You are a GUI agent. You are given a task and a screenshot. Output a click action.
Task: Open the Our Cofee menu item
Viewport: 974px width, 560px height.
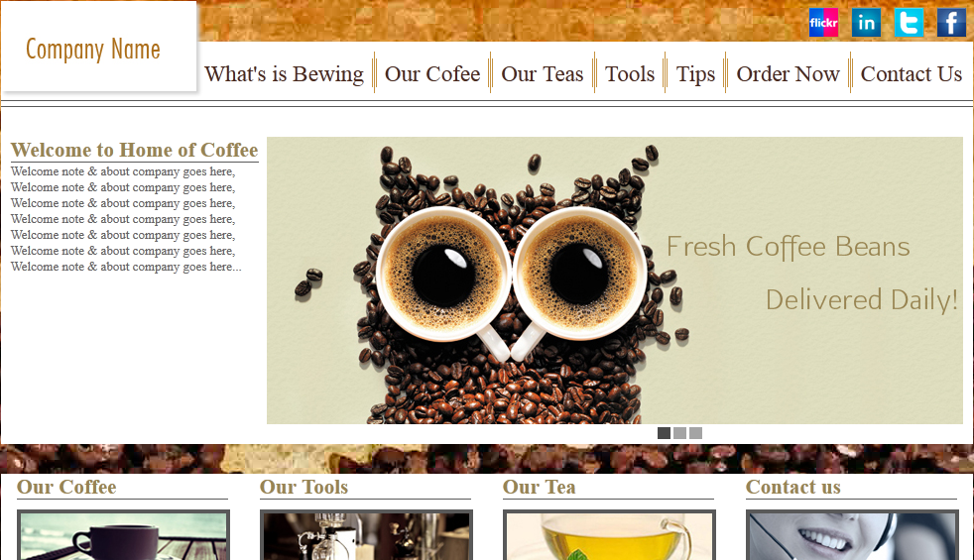coord(432,74)
